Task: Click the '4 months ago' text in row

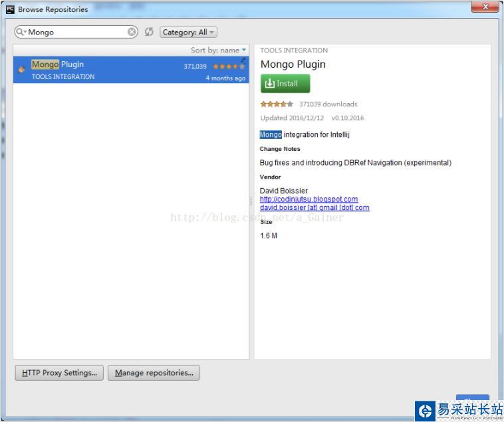Action: pos(225,78)
